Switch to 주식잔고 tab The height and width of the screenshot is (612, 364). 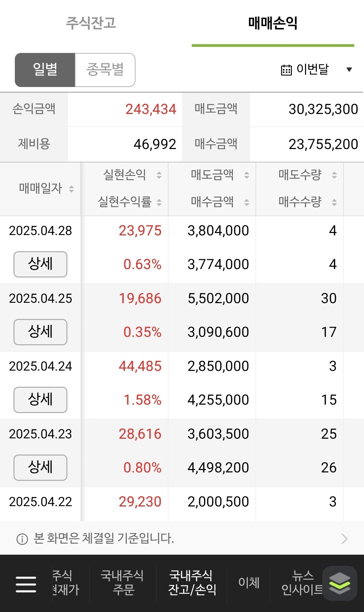coord(91,23)
